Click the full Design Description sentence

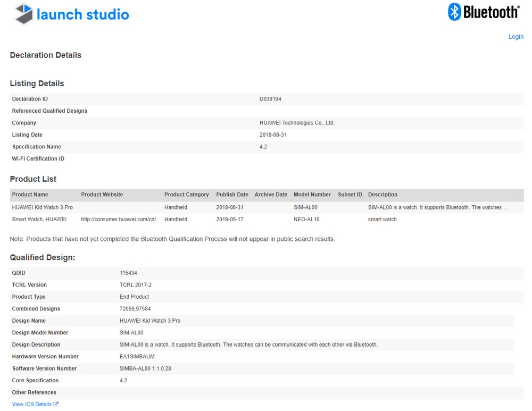click(x=248, y=345)
